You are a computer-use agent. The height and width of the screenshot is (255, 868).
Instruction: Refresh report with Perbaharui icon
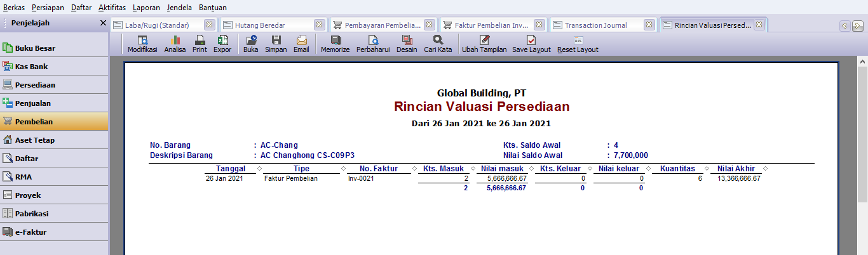coord(373,44)
